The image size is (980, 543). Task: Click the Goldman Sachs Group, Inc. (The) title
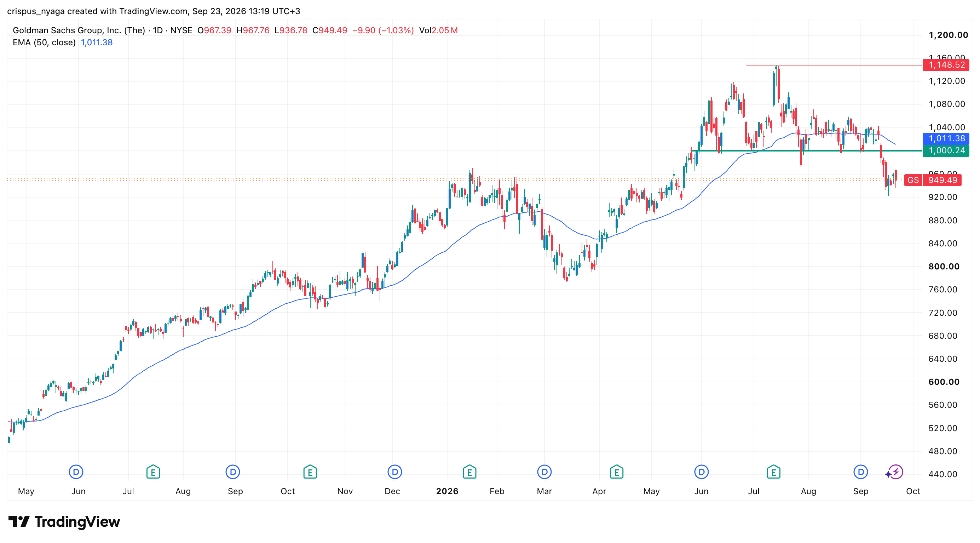point(79,30)
